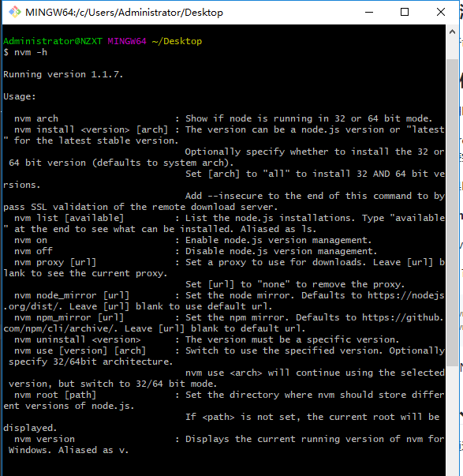The image size is (463, 476).
Task: Click the nvm root [path] command text
Action: pyautogui.click(x=55, y=395)
